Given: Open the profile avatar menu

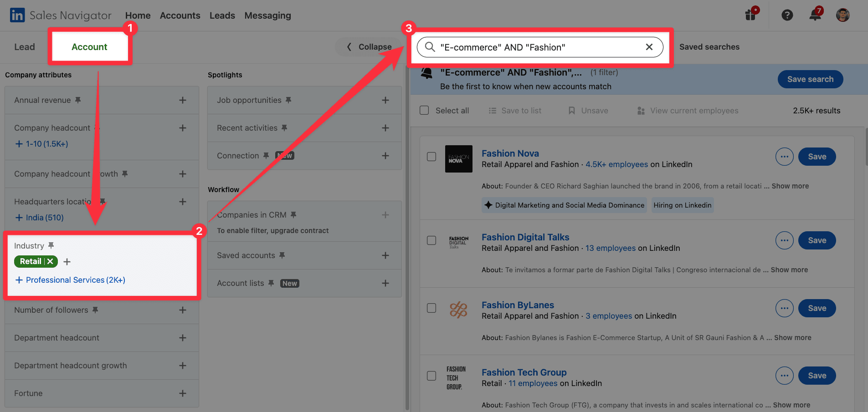Looking at the screenshot, I should tap(842, 15).
